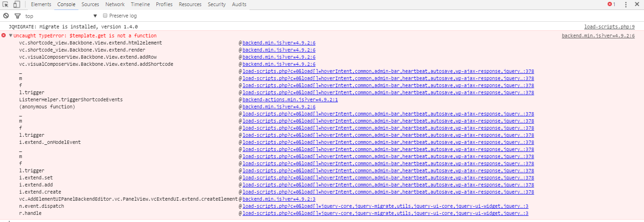Collapse the Uncaught TypeError stack trace
This screenshot has width=644, height=222.
point(10,36)
